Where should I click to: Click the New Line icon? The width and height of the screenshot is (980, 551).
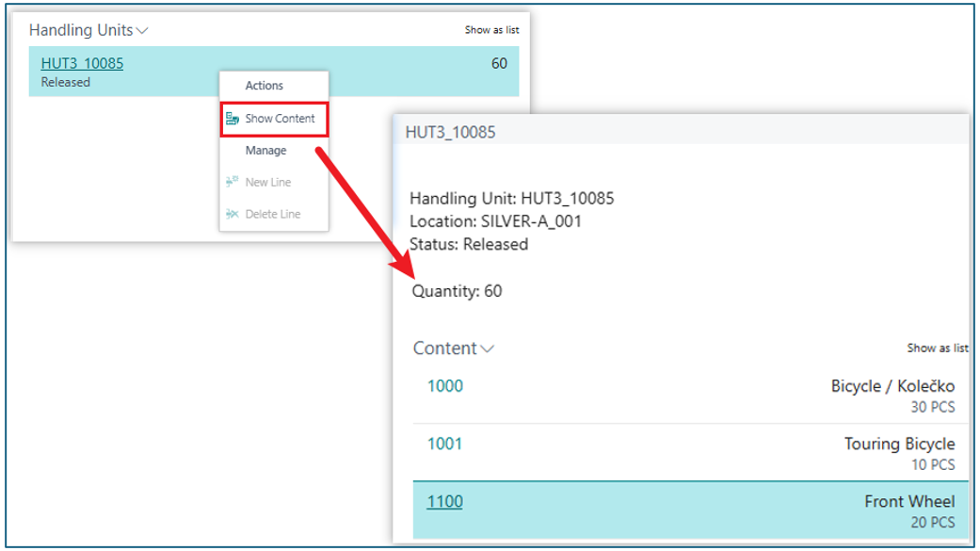pyautogui.click(x=232, y=182)
